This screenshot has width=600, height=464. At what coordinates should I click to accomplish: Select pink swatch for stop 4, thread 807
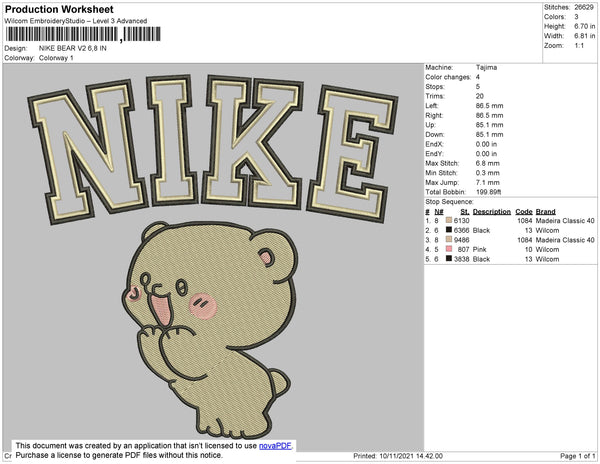coord(449,249)
